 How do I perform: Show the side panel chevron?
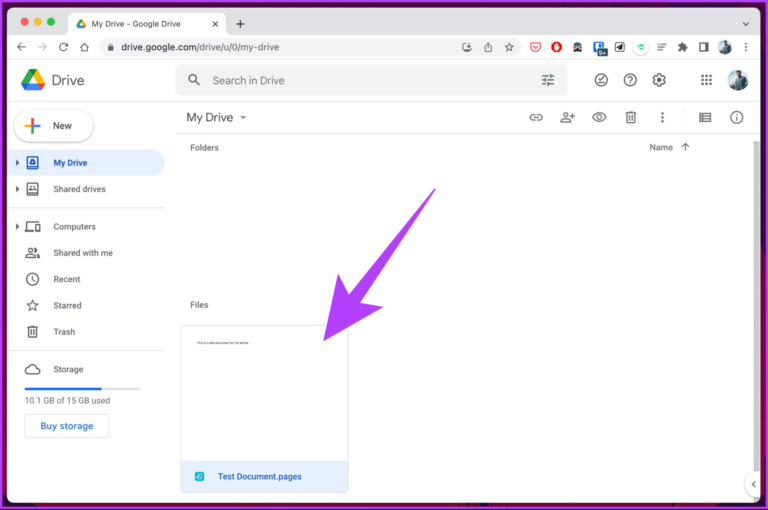(x=753, y=484)
